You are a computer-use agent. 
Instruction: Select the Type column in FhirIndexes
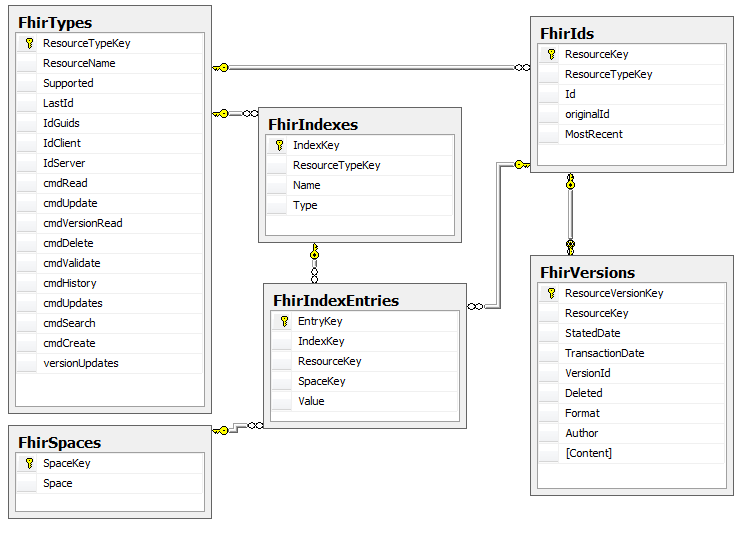tap(305, 205)
